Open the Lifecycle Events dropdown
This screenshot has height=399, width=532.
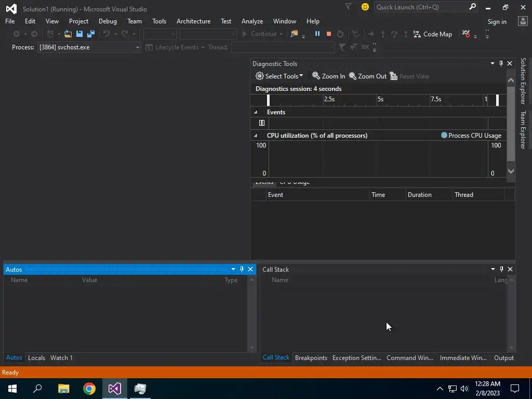[175, 47]
